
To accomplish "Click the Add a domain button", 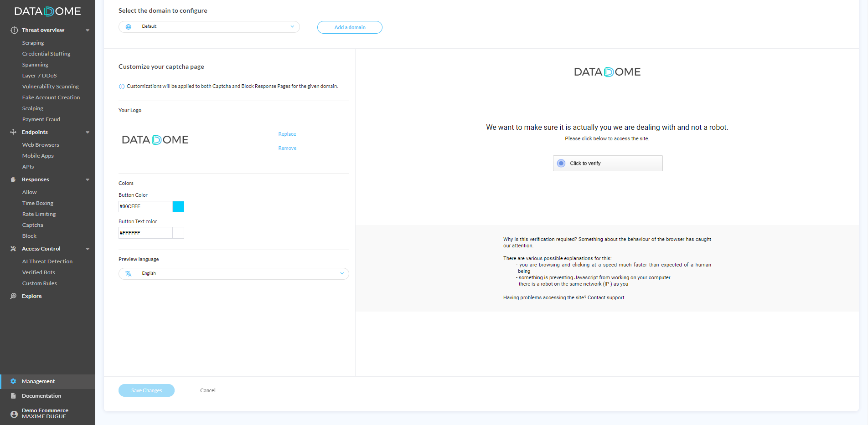I will tap(350, 27).
